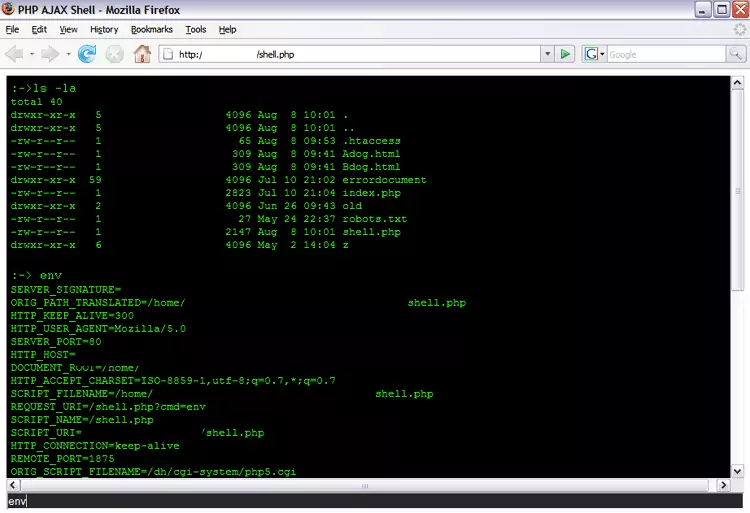Click the horizontal scrollbar right arrow
The height and width of the screenshot is (513, 750).
(722, 485)
